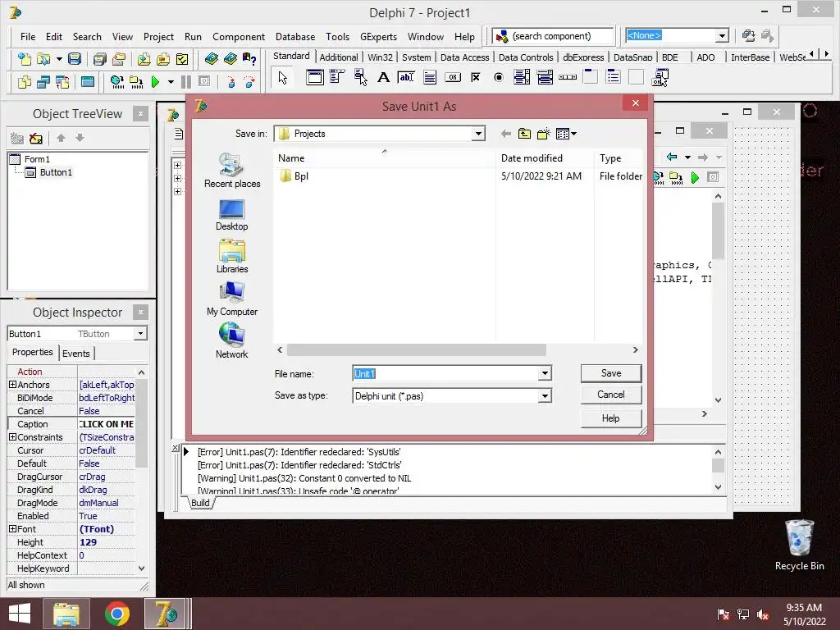This screenshot has width=840, height=630.
Task: Click the Save All toolbar icon
Action: (99, 59)
